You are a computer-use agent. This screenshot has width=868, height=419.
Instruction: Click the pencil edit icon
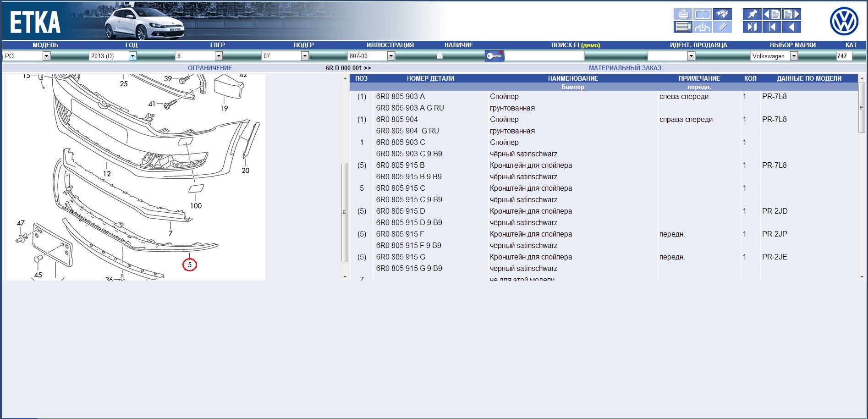click(722, 27)
